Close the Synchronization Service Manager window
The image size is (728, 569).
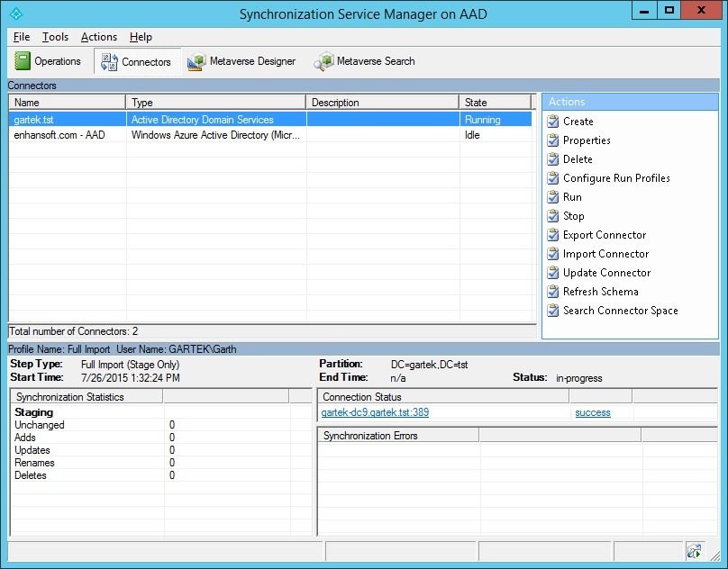[x=701, y=11]
